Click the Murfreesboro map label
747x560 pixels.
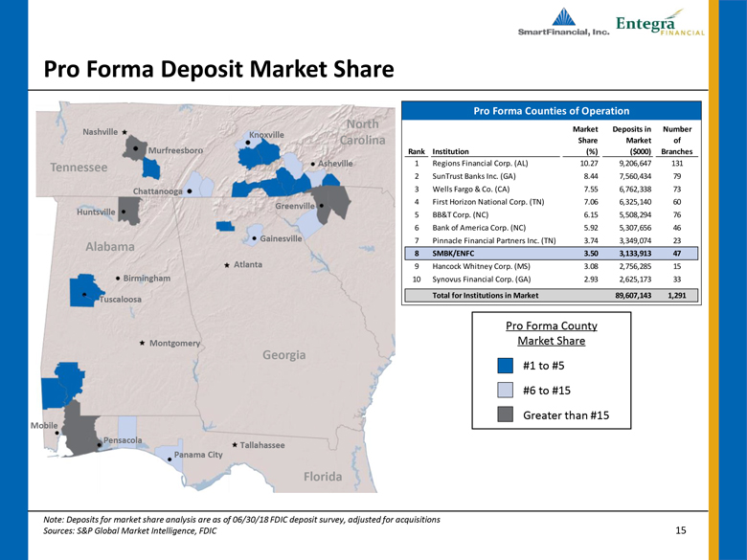[x=175, y=150]
